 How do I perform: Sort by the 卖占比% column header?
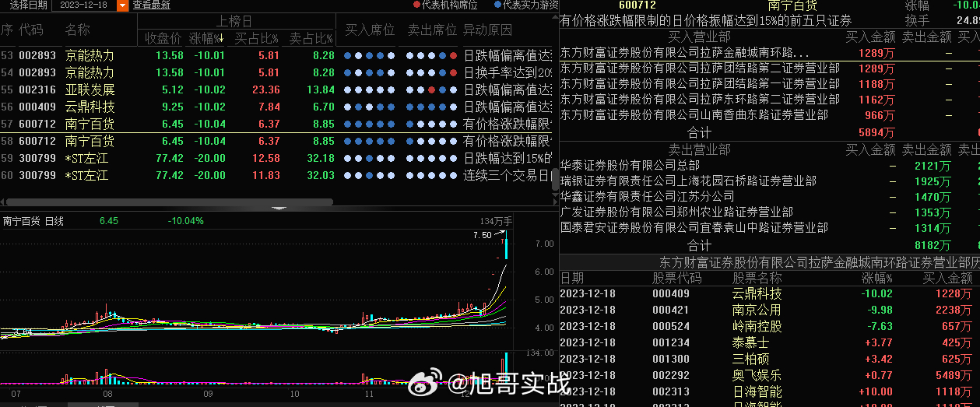pyautogui.click(x=311, y=38)
